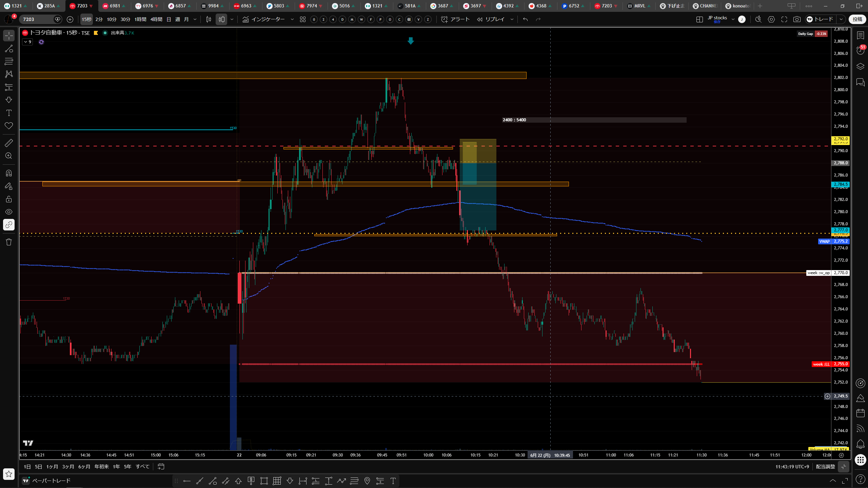Open the layout grid templates icon
Image resolution: width=868 pixels, height=488 pixels.
pyautogui.click(x=303, y=19)
